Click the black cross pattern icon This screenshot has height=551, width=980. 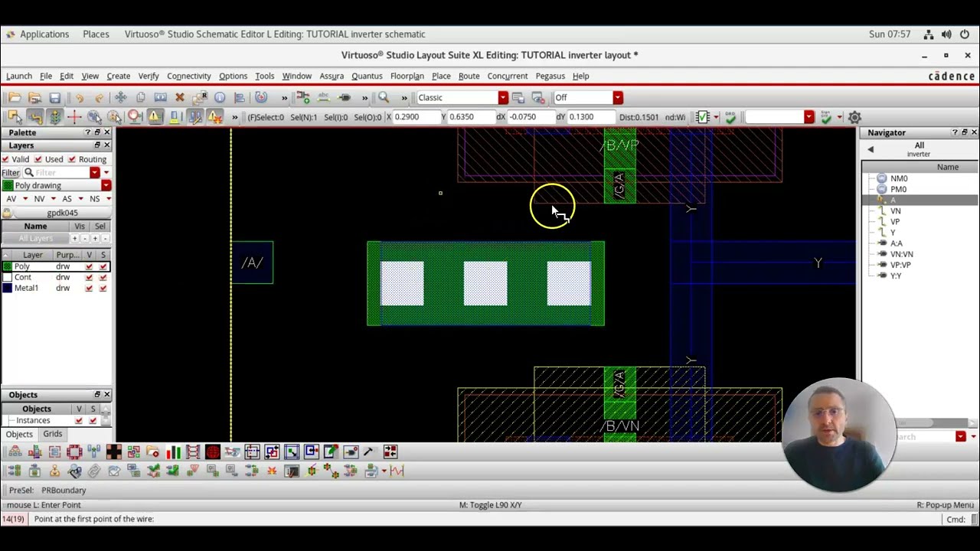(x=113, y=452)
